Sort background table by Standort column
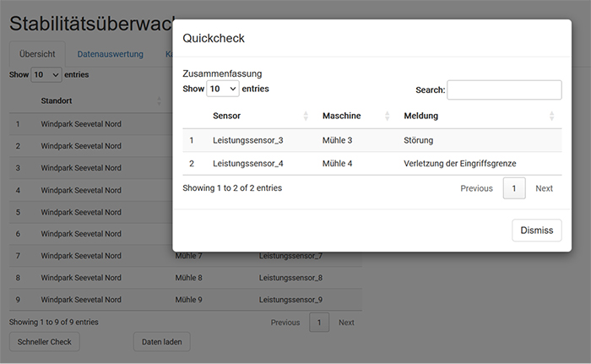 97,101
